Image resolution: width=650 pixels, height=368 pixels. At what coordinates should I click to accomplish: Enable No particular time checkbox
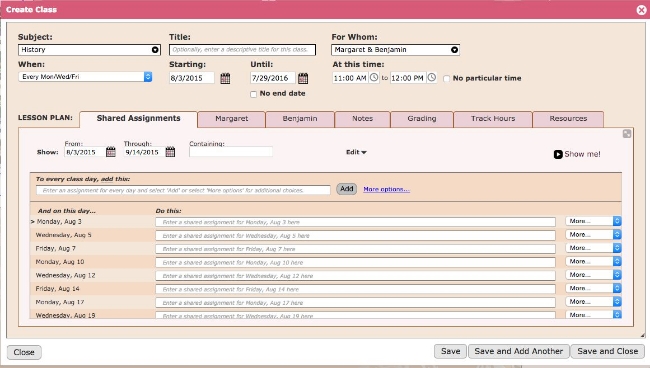coord(446,78)
